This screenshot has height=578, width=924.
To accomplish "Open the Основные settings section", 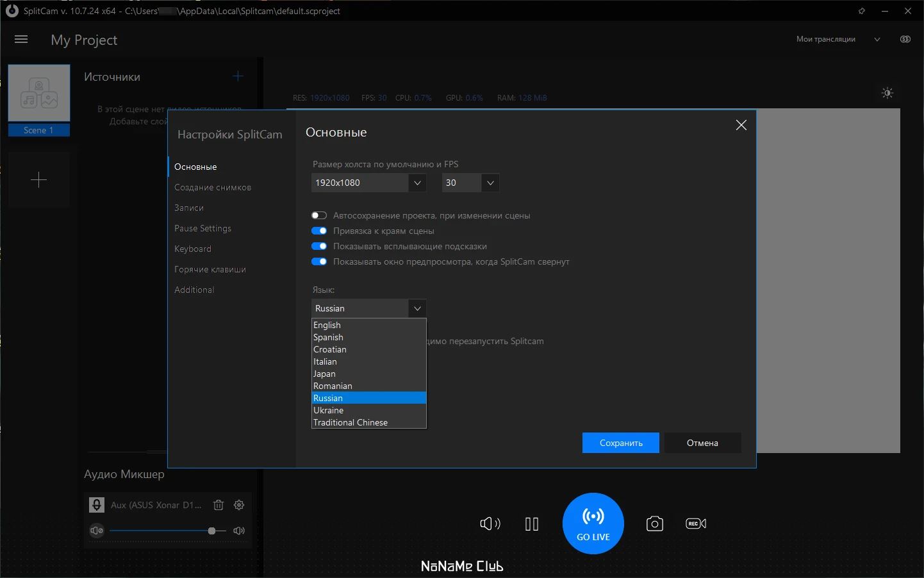I will (195, 167).
